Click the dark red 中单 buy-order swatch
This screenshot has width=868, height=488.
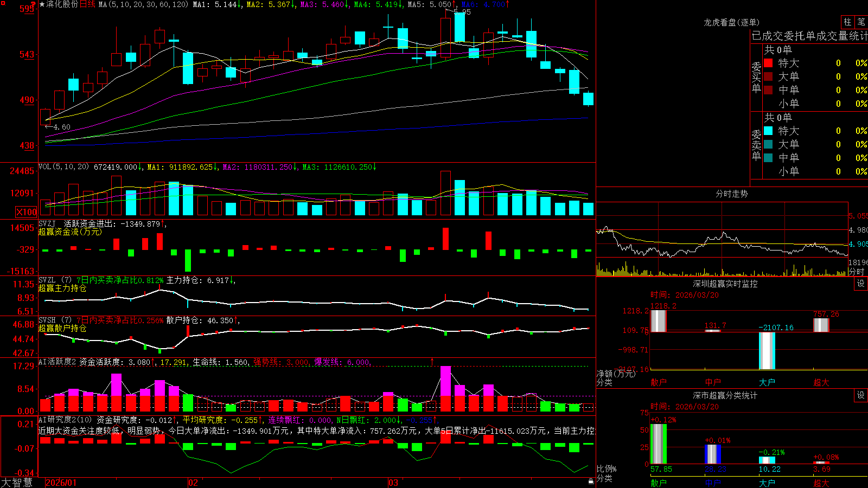(x=768, y=90)
